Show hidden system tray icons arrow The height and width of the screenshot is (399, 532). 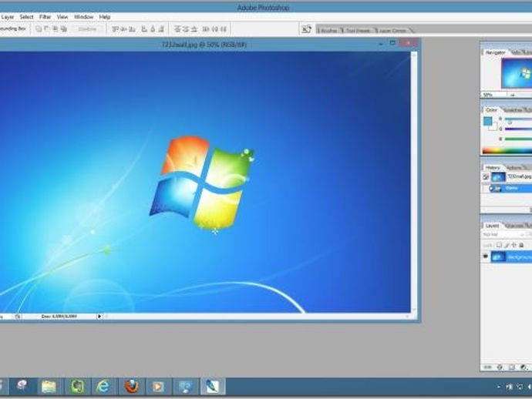point(498,387)
